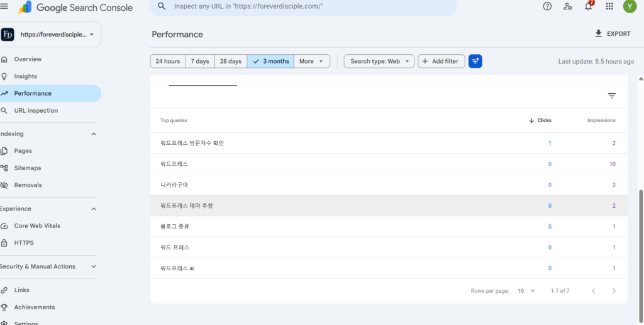Select query row 블로그 종류
This screenshot has width=644, height=325.
(389, 227)
